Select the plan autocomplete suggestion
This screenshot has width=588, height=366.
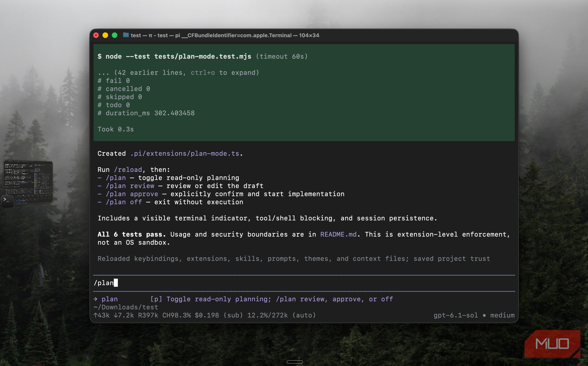tap(243, 299)
